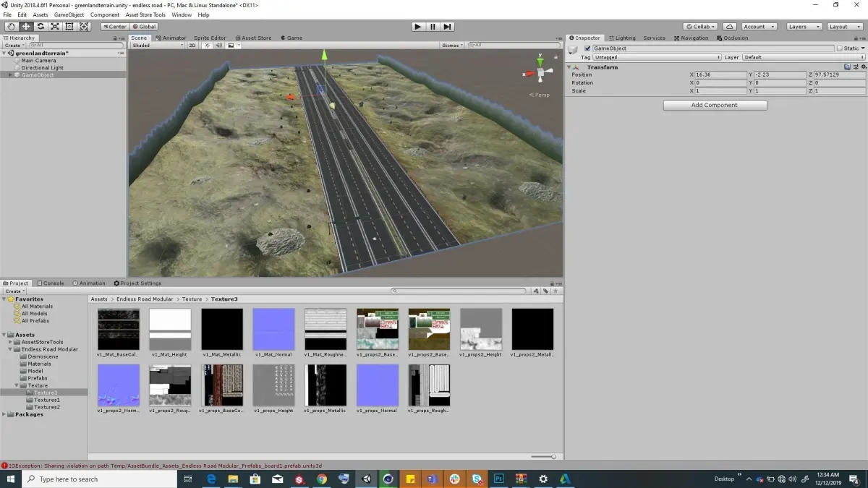
Task: Switch to the Console tab
Action: tap(51, 283)
